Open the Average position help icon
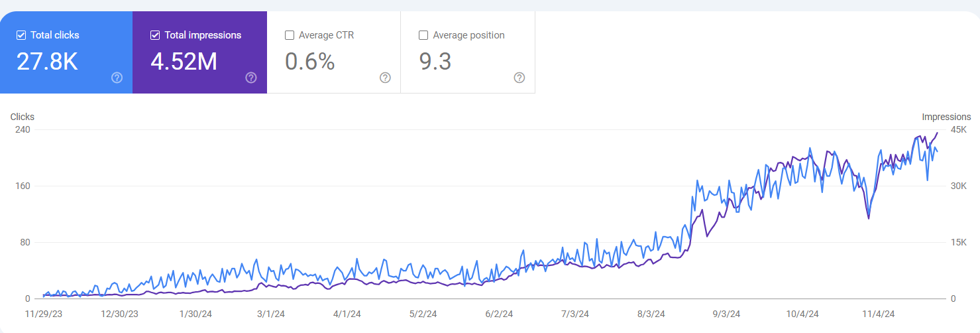980x333 pixels. [519, 78]
